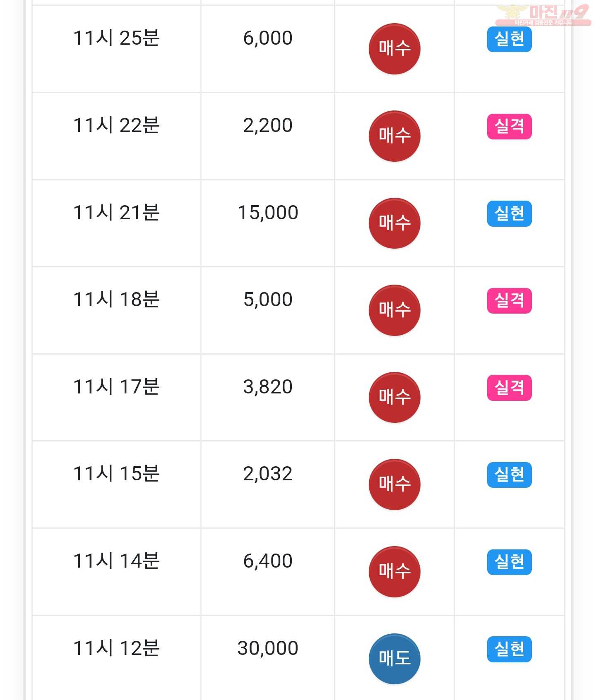Tap the 실격 badge for 11시 18분

tap(509, 301)
